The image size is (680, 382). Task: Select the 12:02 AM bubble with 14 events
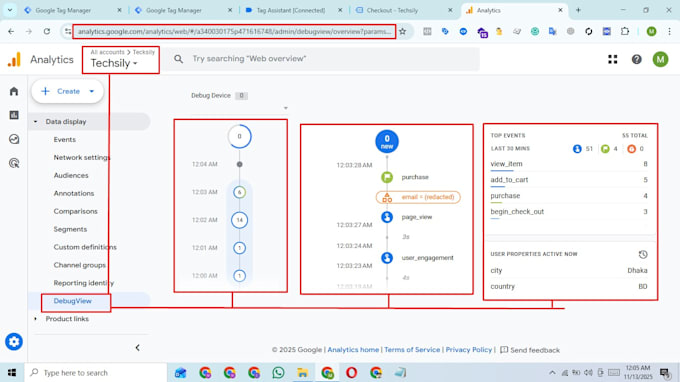click(239, 220)
